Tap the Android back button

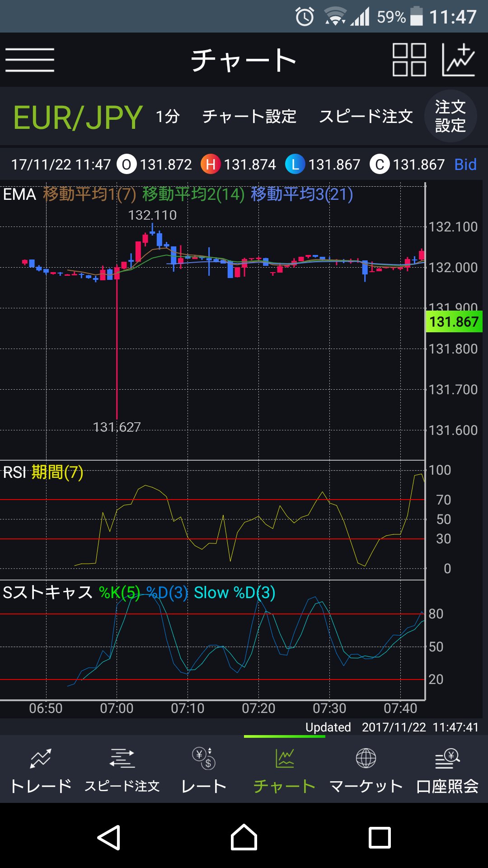[109, 838]
